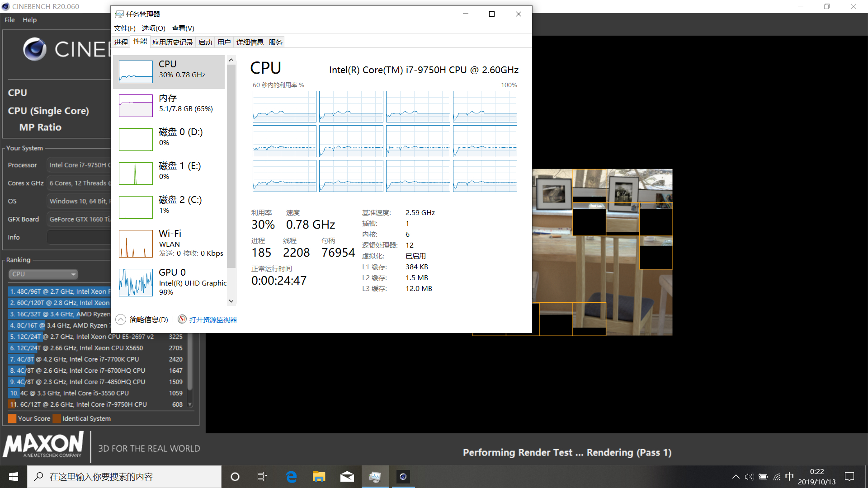Collapse to brief info view chevron
The width and height of the screenshot is (868, 488).
pyautogui.click(x=121, y=319)
